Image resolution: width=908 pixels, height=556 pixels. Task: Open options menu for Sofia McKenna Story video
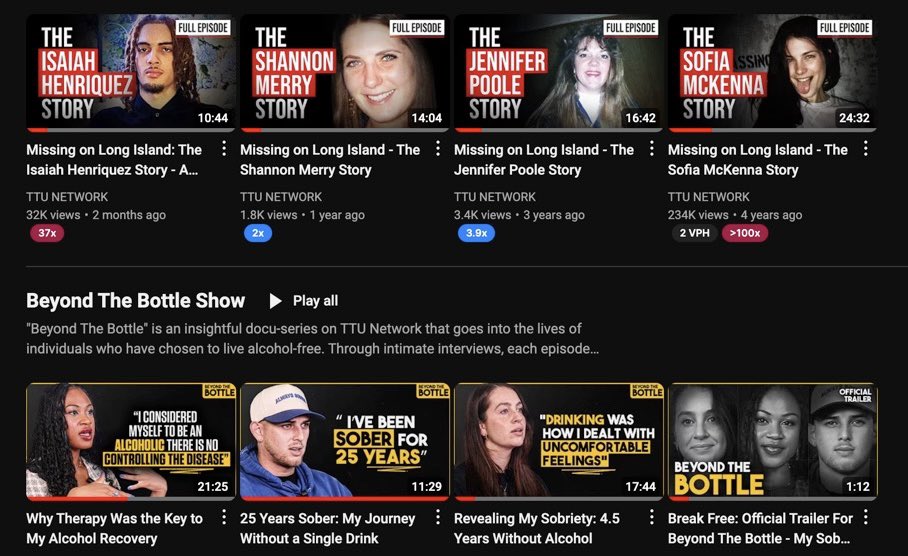click(x=865, y=149)
